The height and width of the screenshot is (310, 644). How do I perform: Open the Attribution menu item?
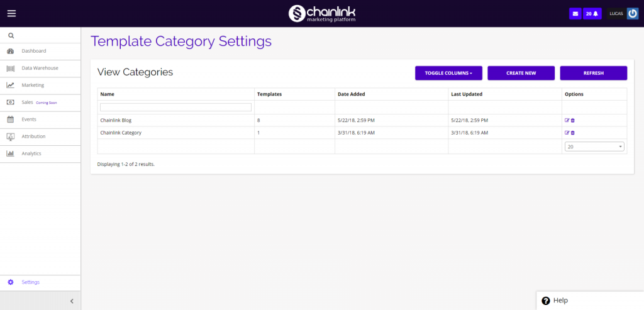(40, 136)
